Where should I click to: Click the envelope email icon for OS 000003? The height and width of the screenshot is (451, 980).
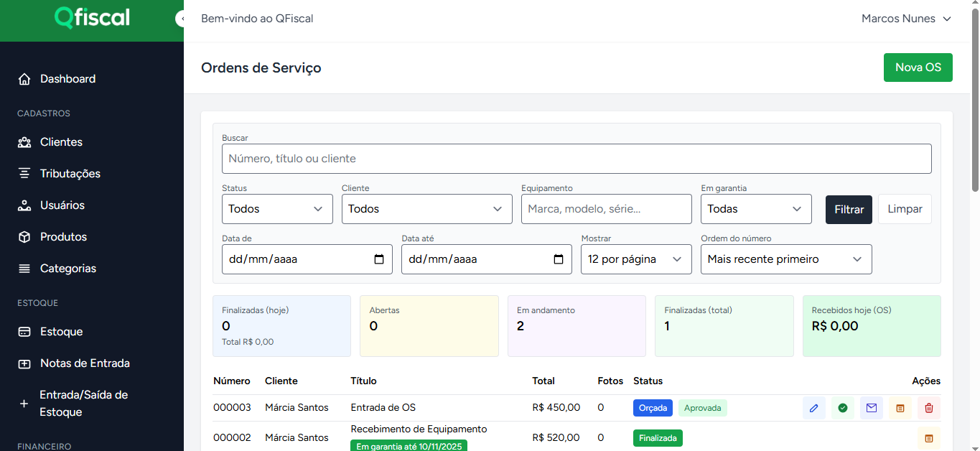(x=872, y=408)
